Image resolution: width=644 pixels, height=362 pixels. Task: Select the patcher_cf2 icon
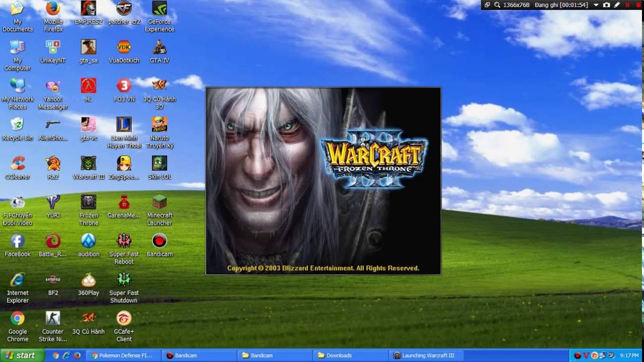click(x=124, y=13)
